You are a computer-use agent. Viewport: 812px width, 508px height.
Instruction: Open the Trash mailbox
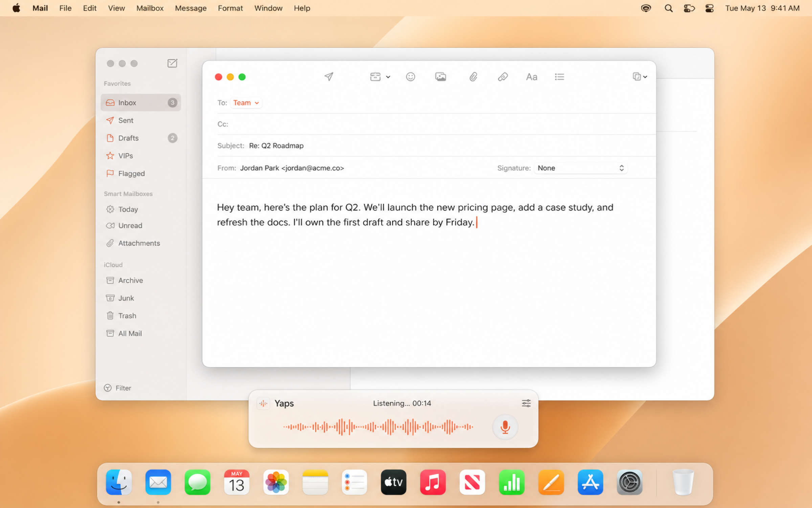(x=141, y=316)
